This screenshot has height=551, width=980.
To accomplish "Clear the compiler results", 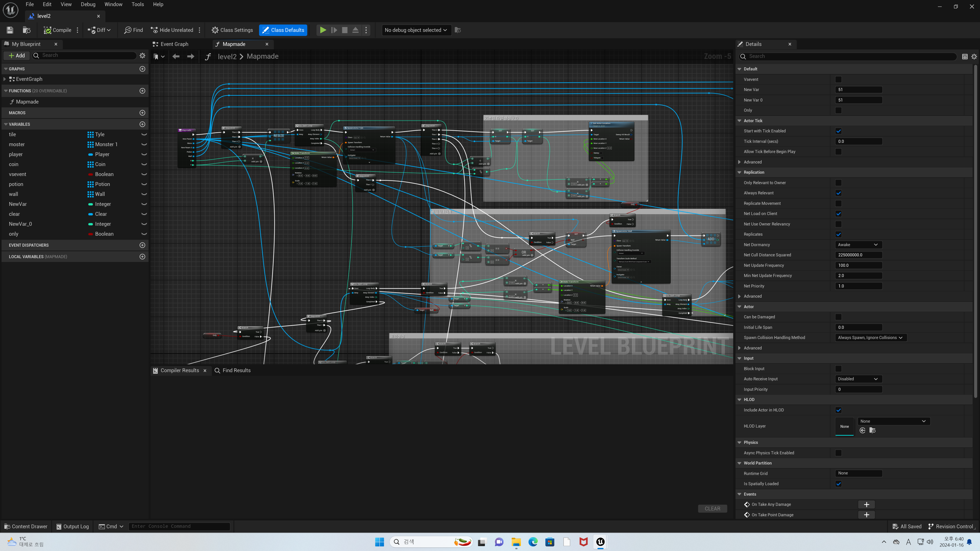I will coord(712,508).
